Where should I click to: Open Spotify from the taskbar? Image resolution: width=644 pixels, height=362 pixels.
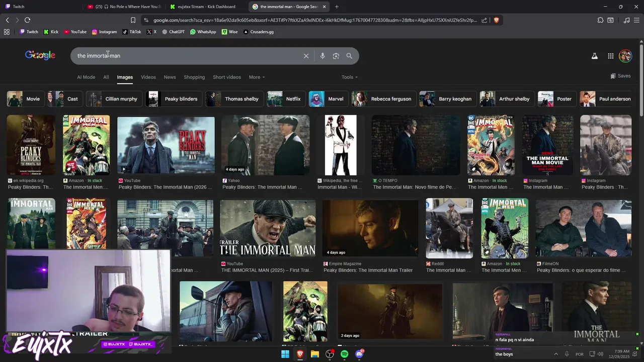click(x=344, y=354)
